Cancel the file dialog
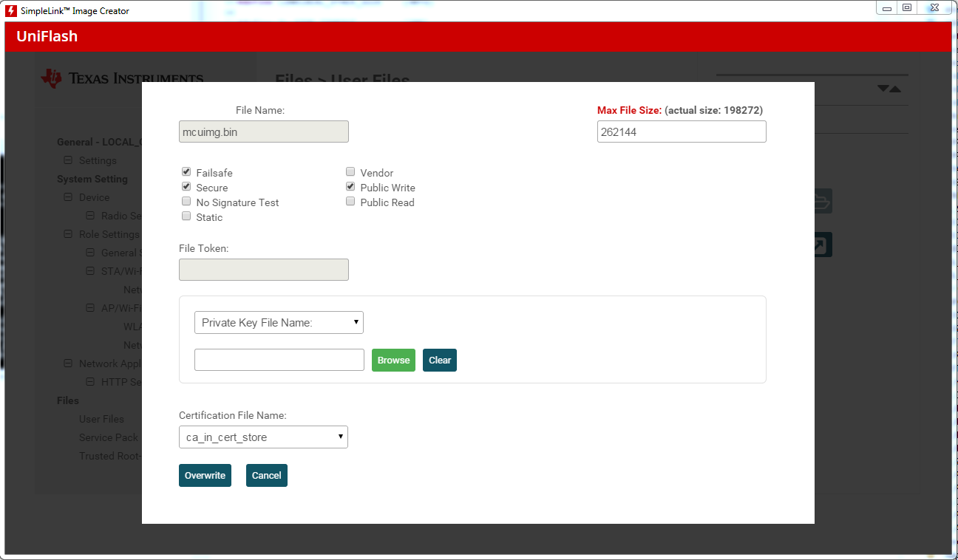Viewport: 958px width, 560px height. (267, 476)
